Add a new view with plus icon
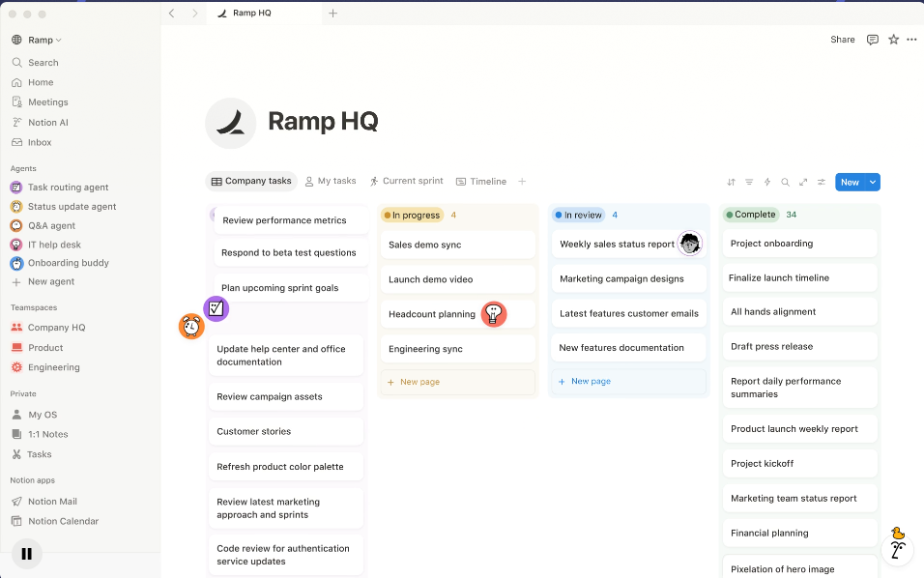This screenshot has height=578, width=924. (x=522, y=182)
